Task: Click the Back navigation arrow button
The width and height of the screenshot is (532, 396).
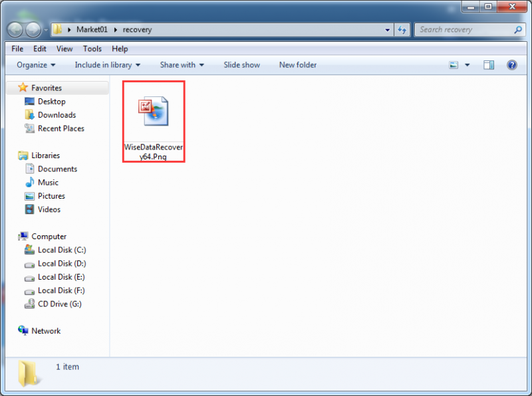Action: click(15, 30)
